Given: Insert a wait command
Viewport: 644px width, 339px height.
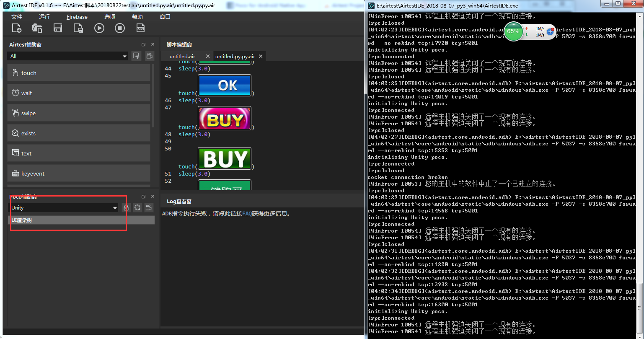Looking at the screenshot, I should [79, 93].
